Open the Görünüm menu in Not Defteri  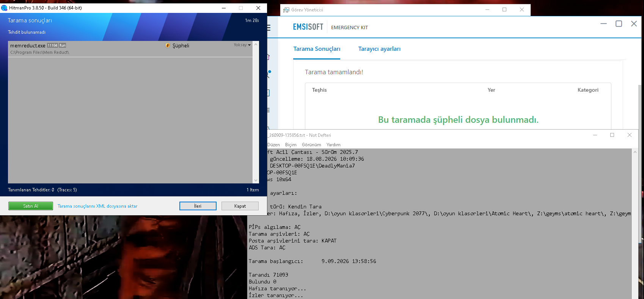(x=311, y=145)
